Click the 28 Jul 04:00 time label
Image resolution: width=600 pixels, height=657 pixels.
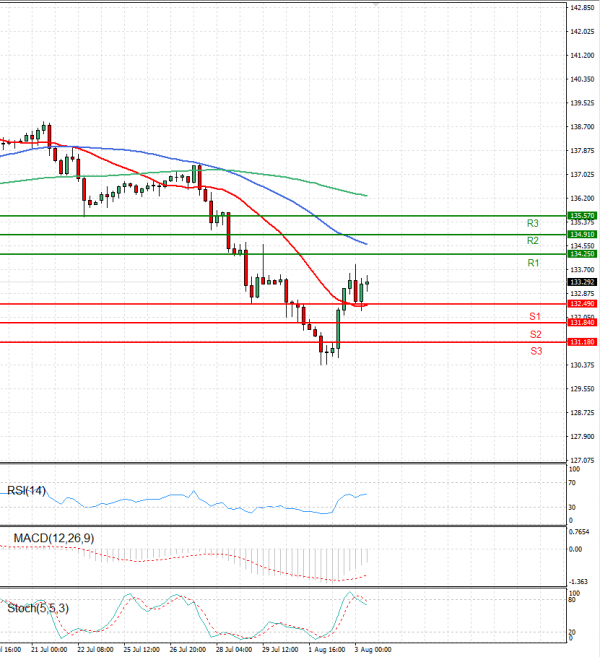point(234,649)
